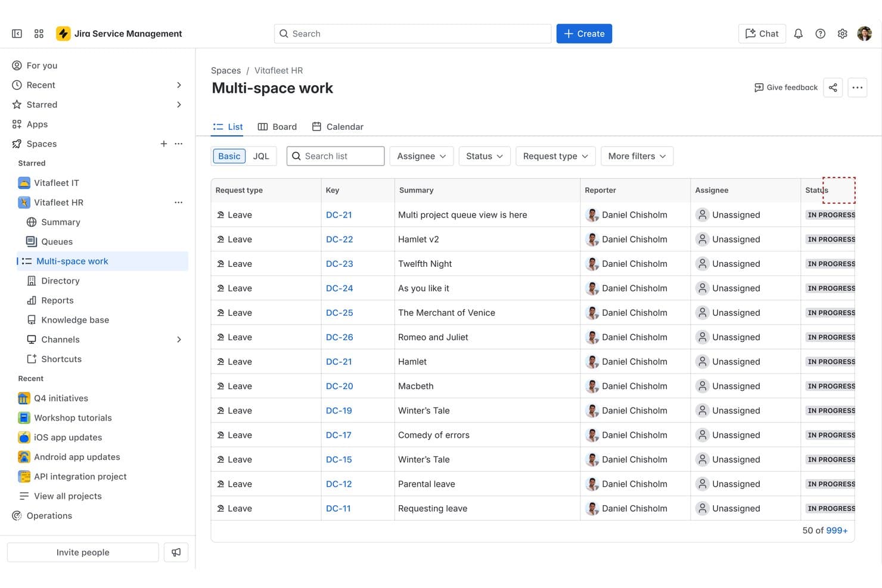The image size is (882, 588).
Task: Open the app switcher grid icon
Action: click(39, 34)
